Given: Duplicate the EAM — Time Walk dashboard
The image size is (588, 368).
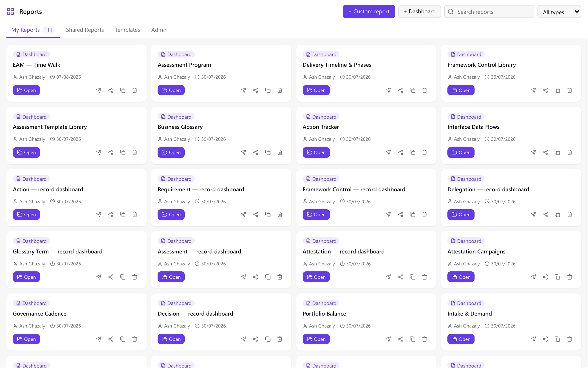Looking at the screenshot, I should pyautogui.click(x=123, y=90).
